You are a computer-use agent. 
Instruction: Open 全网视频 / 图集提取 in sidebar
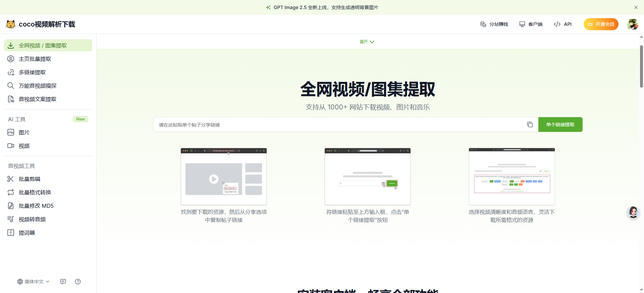48,45
